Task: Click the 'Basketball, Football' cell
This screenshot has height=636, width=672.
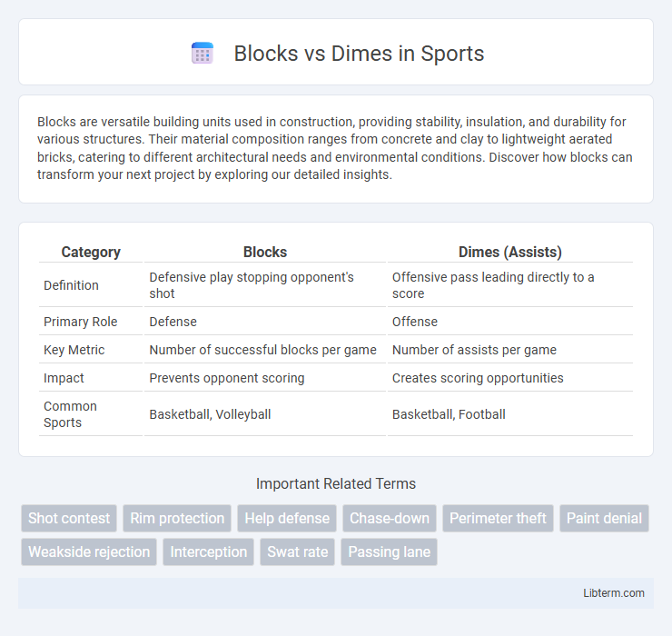Action: (x=510, y=414)
